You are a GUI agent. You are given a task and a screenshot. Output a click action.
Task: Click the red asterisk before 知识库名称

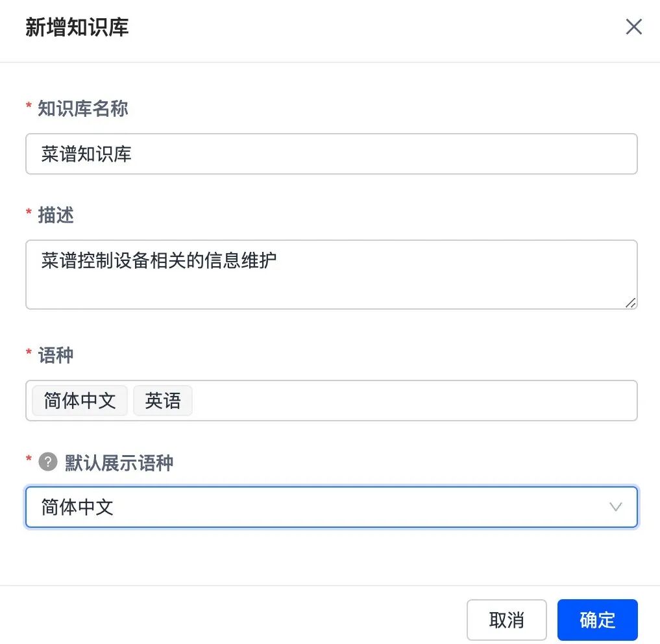pos(29,107)
